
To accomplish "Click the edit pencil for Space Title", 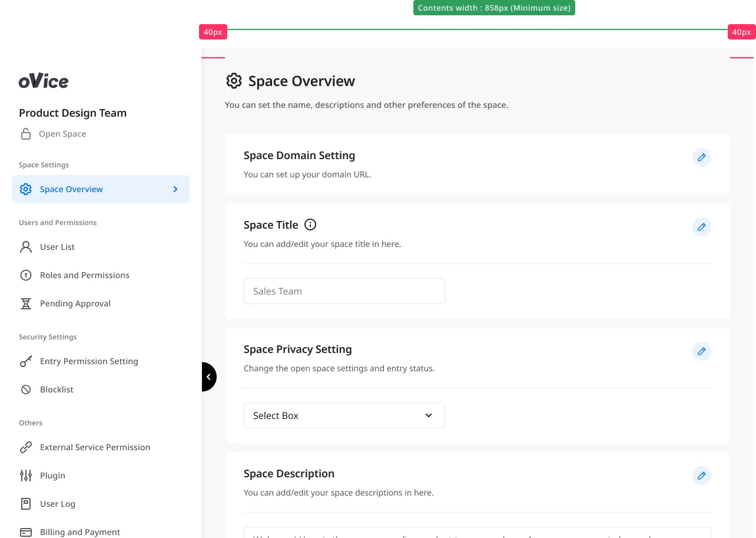I will pyautogui.click(x=701, y=227).
